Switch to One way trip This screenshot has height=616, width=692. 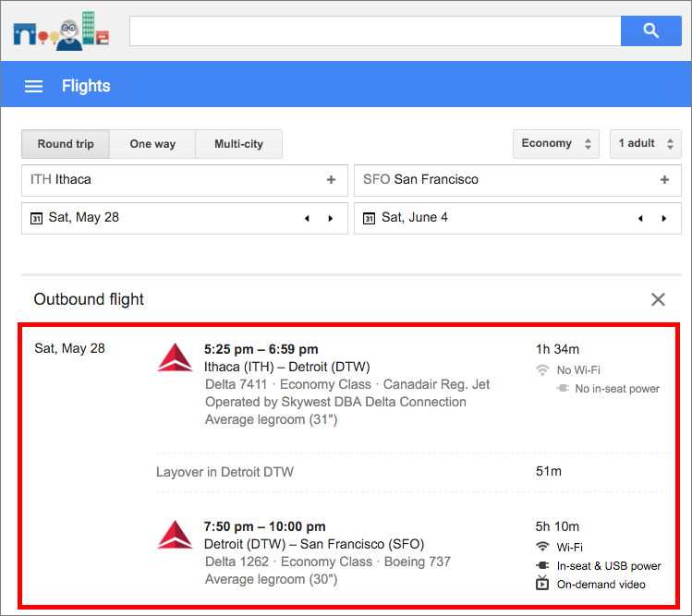click(x=152, y=144)
